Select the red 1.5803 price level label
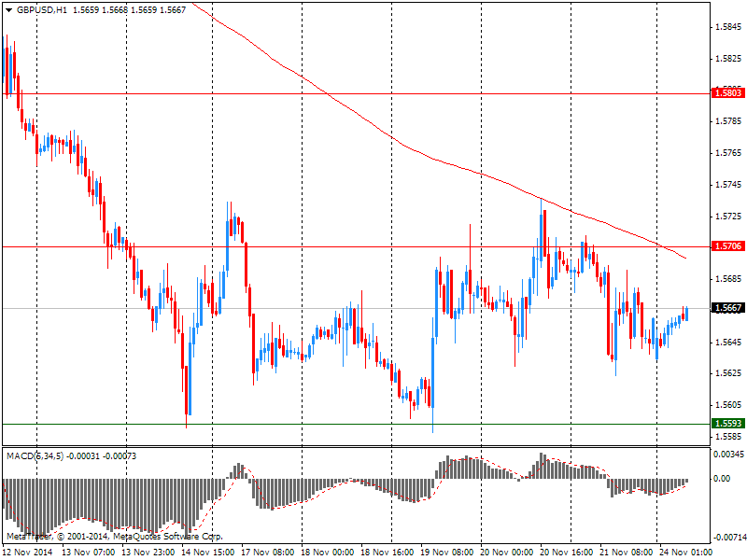This screenshot has height=560, width=747. point(727,92)
